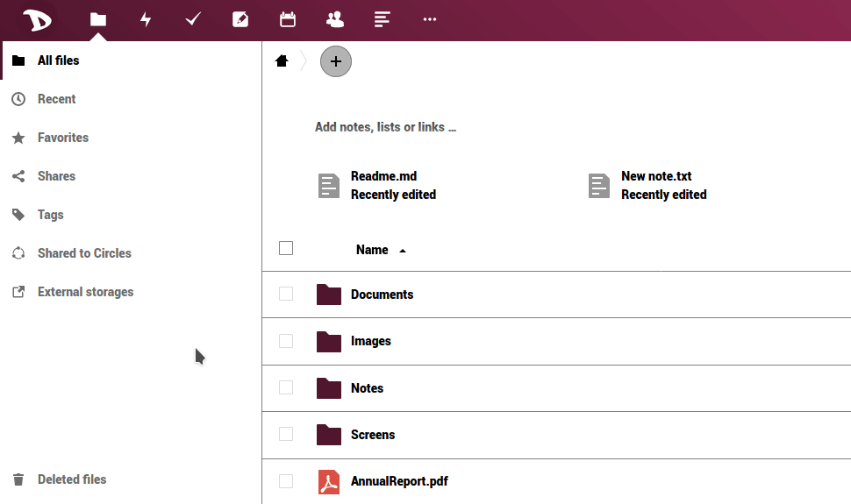This screenshot has width=851, height=504.
Task: Open the Files app folder icon
Action: (98, 19)
